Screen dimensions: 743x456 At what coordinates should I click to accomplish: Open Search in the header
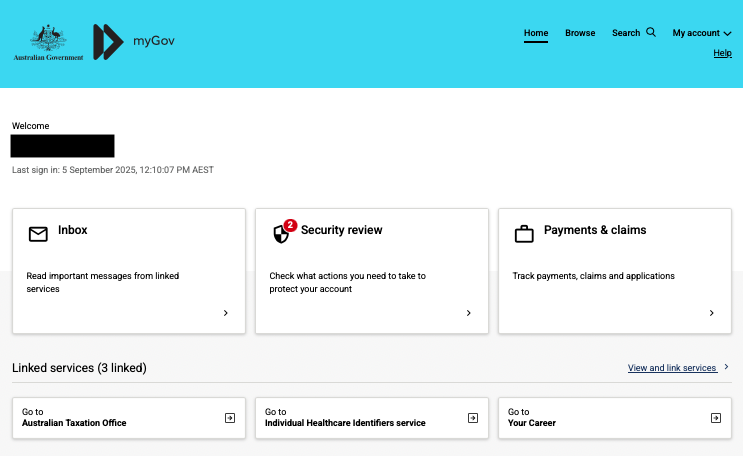tap(634, 33)
